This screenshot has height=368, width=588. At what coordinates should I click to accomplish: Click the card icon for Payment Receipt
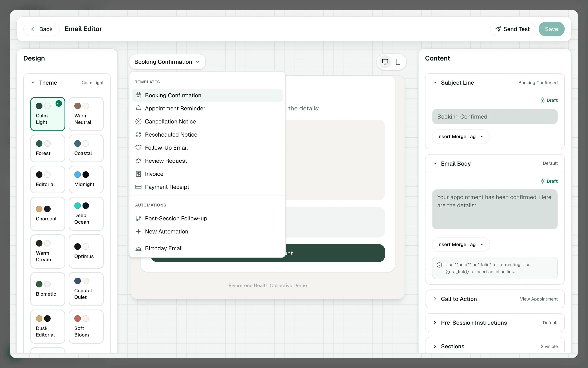click(x=138, y=187)
